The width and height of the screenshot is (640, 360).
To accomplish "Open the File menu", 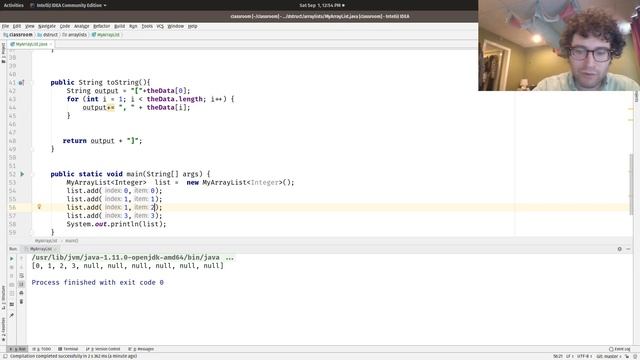I will tap(5, 26).
